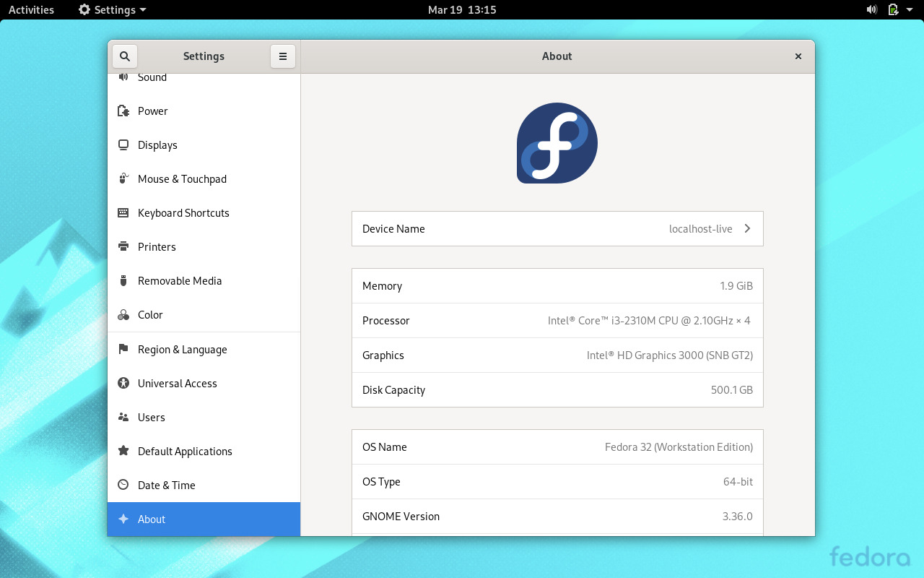The image size is (924, 578).
Task: Select Removable Media in the sidebar
Action: click(180, 280)
